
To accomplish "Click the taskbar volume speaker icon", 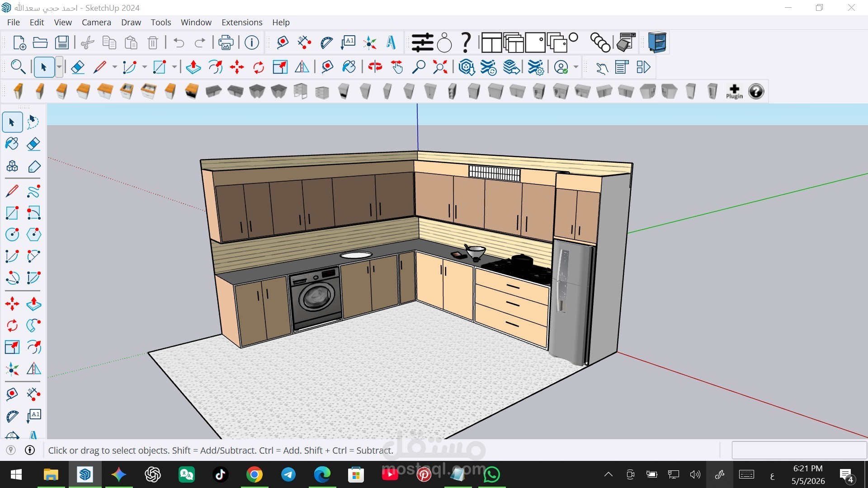I will pyautogui.click(x=695, y=474).
